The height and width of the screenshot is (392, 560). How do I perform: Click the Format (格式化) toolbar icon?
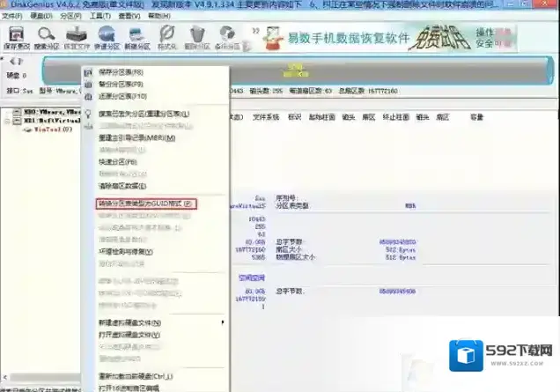pyautogui.click(x=167, y=36)
